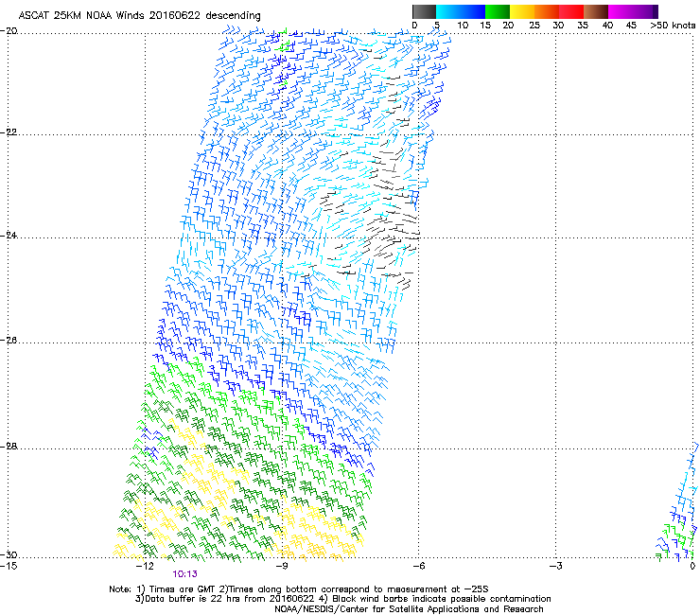Click the green 15-20 knots legend swatch

click(x=498, y=11)
